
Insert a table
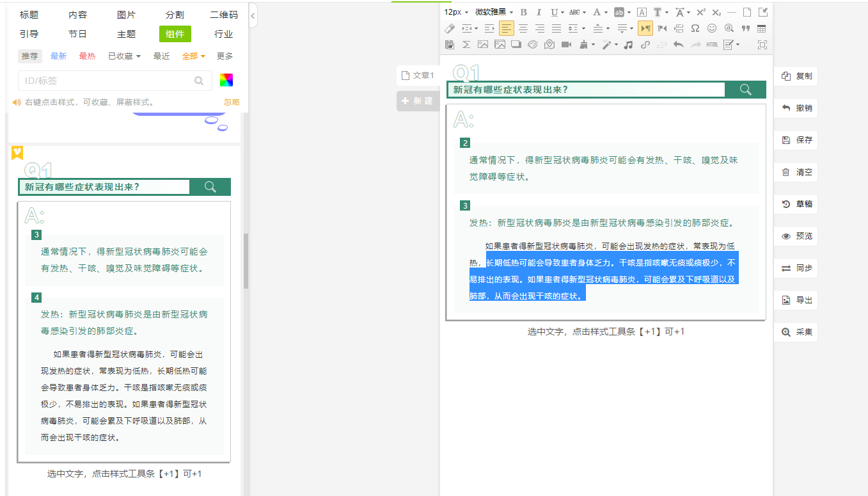pos(761,28)
